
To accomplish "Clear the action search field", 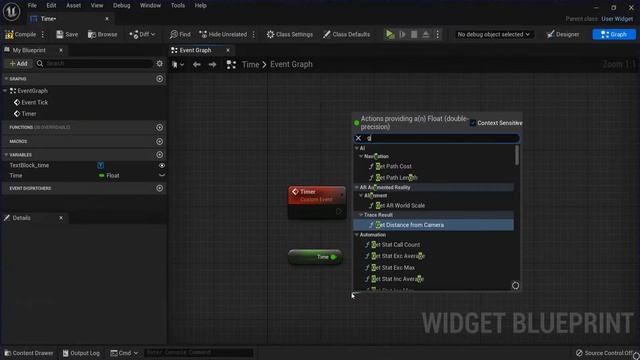I will [358, 138].
